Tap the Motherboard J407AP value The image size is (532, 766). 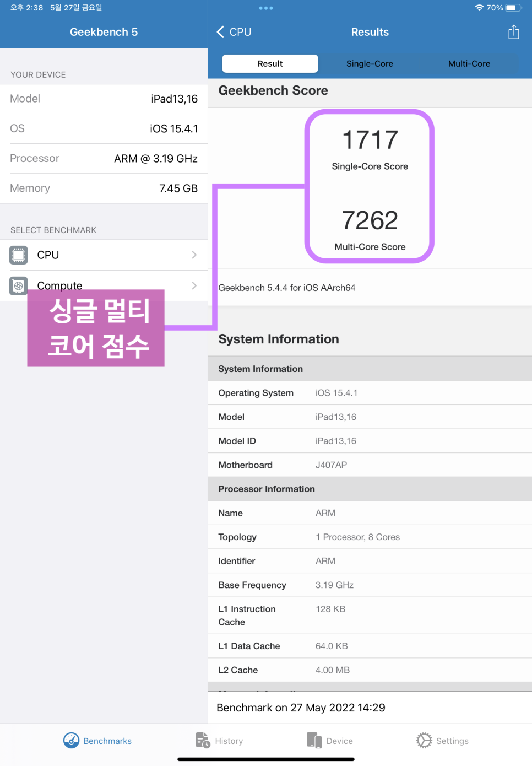(x=331, y=465)
